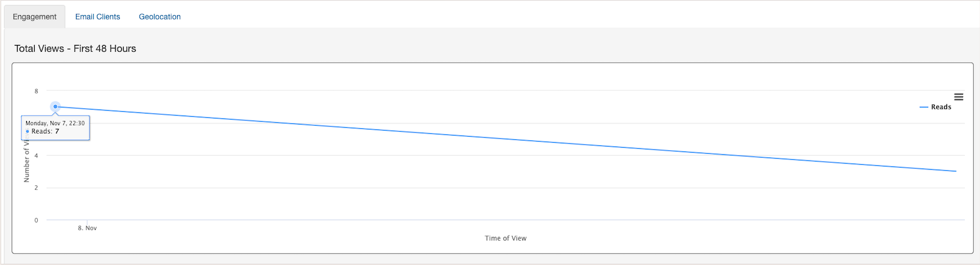Open the chart hamburger menu icon
980x265 pixels.
(x=959, y=97)
